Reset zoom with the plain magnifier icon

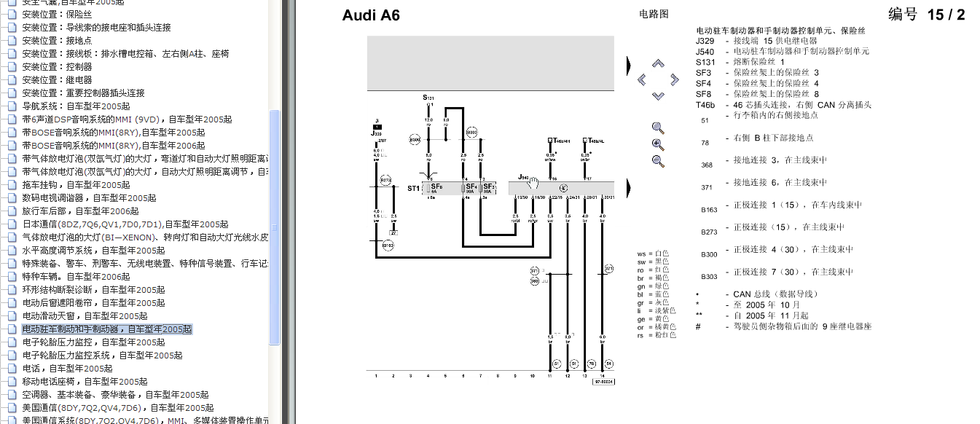658,127
